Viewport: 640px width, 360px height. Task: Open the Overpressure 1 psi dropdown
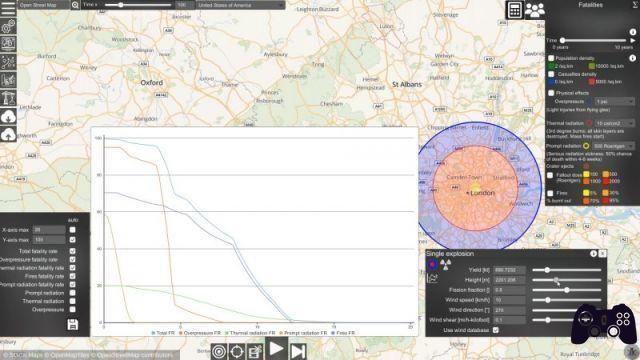point(615,101)
